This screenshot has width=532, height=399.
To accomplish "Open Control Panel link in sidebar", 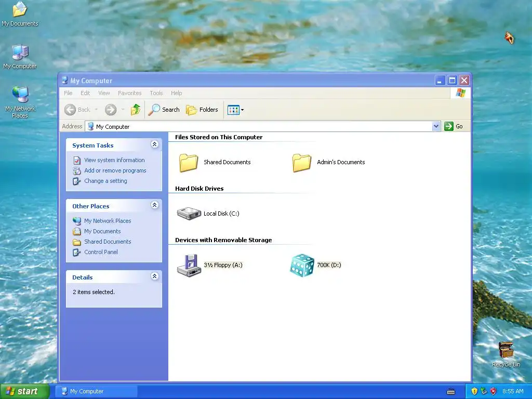I will tap(101, 252).
